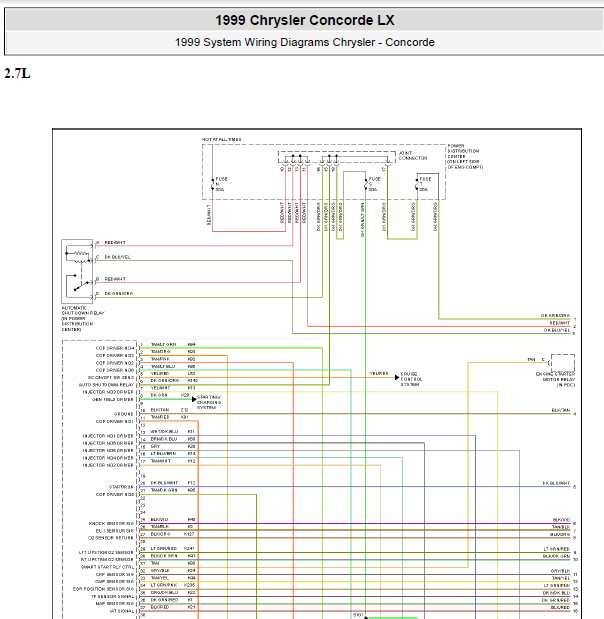Click the DK BLU/WHT label at right edge number 5
Screen dimensions: 604x619
[x=556, y=483]
